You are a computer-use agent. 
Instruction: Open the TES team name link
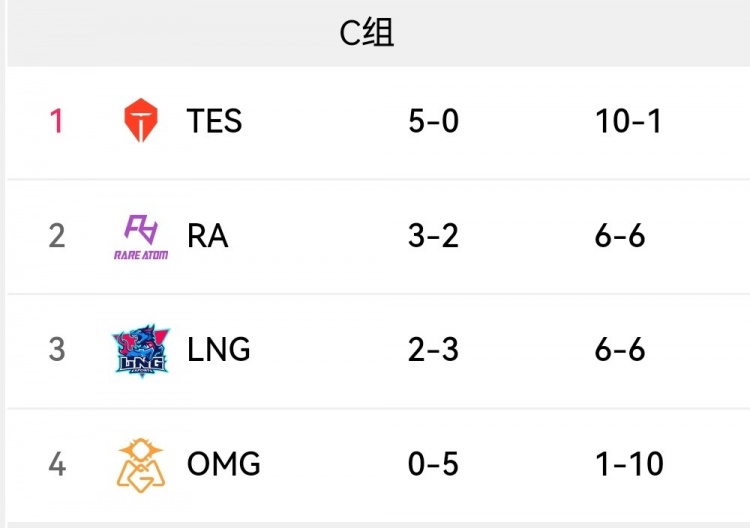214,121
